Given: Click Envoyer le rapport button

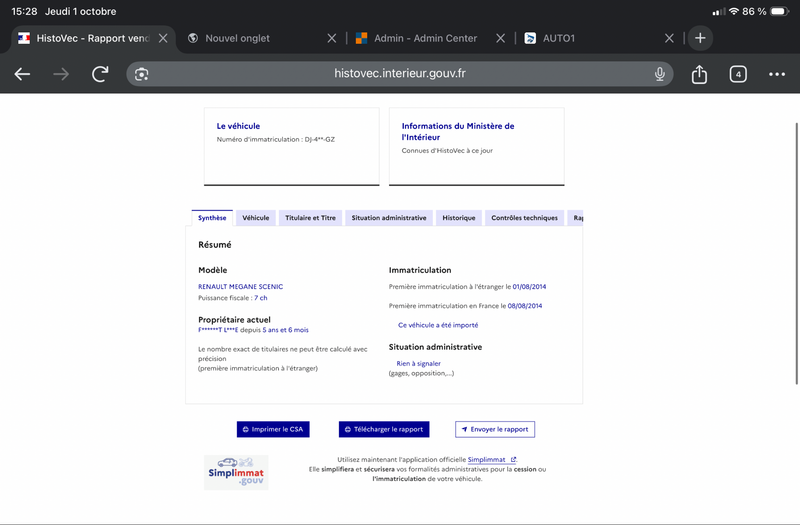Looking at the screenshot, I should pos(495,429).
